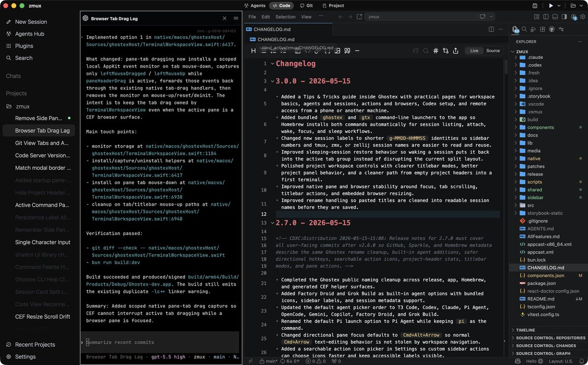
Task: Switch to the Project tab
Action: (333, 5)
